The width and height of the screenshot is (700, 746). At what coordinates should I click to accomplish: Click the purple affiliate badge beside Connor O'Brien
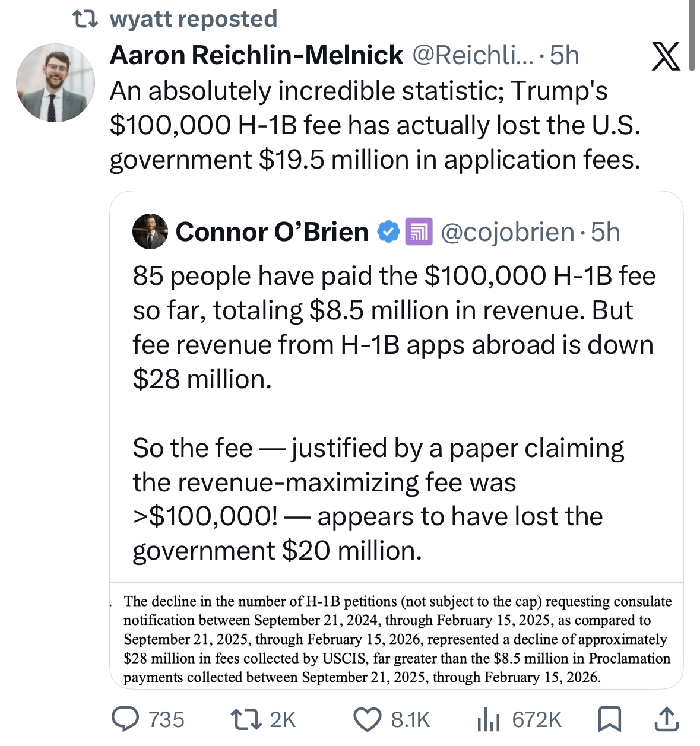tap(419, 232)
